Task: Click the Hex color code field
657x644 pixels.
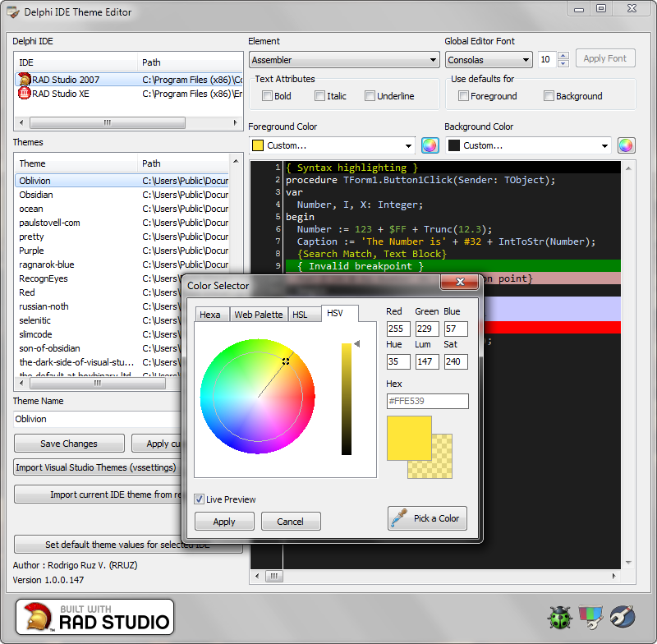Action: pos(427,401)
